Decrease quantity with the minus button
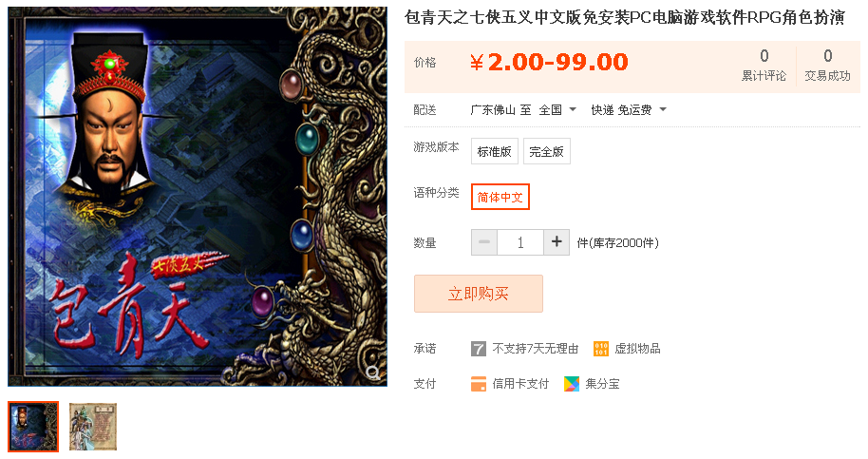The image size is (868, 459). [x=484, y=242]
